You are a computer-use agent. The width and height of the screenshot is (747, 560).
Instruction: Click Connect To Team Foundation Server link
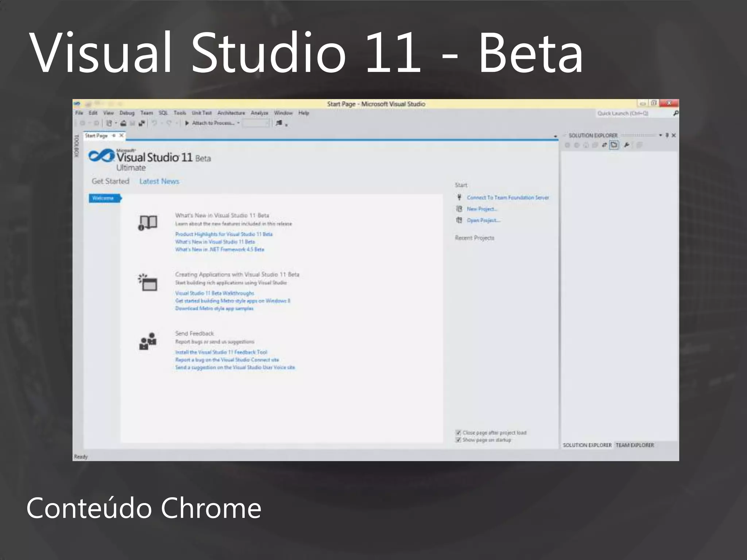[x=508, y=198]
